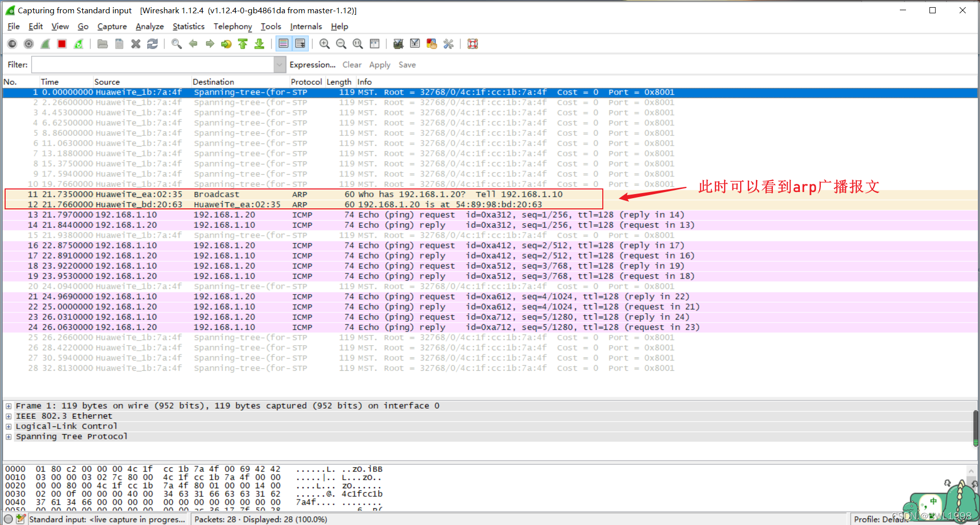Edit display filters icon
The width and height of the screenshot is (980, 525).
[x=415, y=44]
